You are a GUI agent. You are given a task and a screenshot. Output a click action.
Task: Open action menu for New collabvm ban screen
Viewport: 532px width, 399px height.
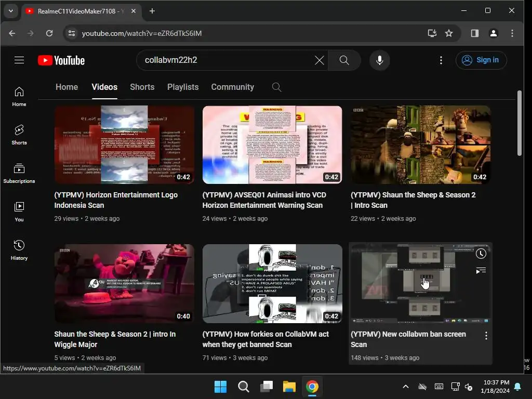pos(486,336)
